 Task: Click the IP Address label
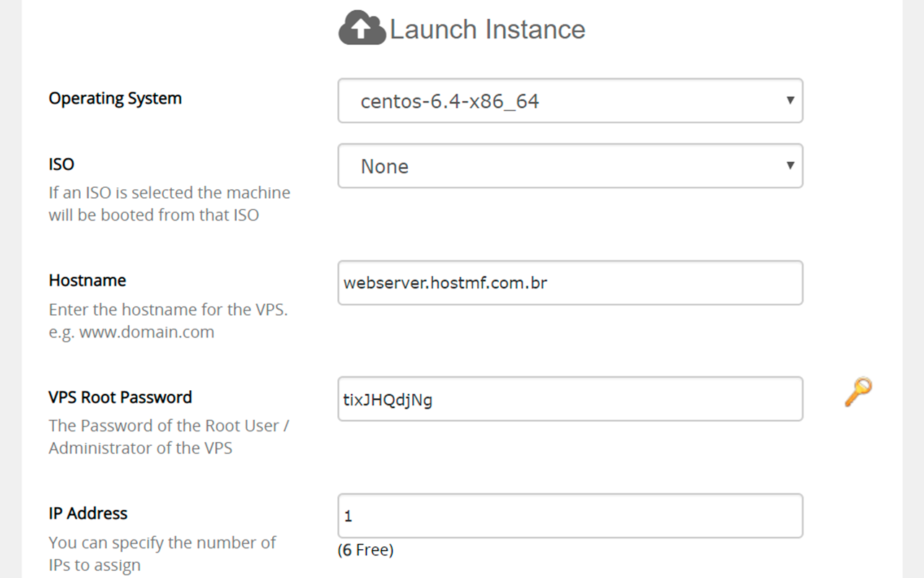(x=88, y=513)
